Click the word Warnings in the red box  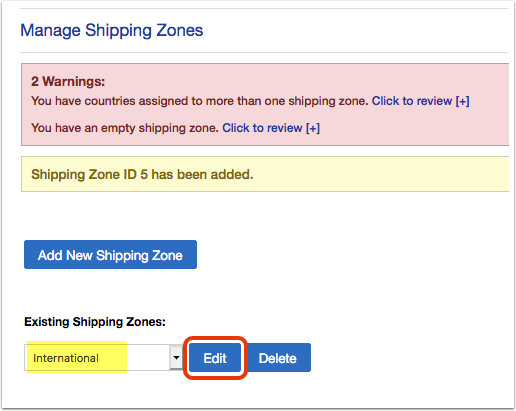(74, 81)
